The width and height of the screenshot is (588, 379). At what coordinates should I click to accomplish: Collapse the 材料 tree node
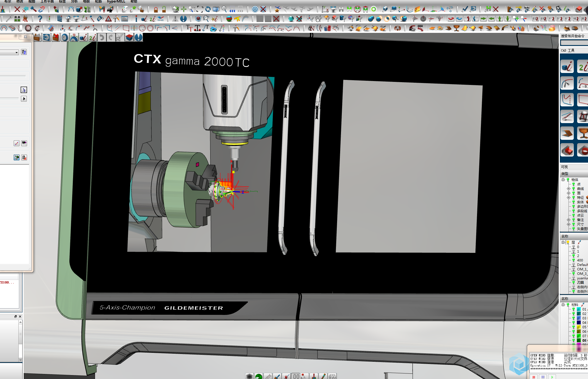[x=563, y=305]
